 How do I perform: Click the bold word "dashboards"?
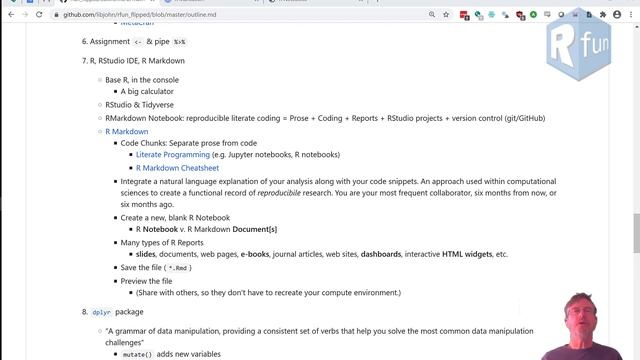coord(381,254)
